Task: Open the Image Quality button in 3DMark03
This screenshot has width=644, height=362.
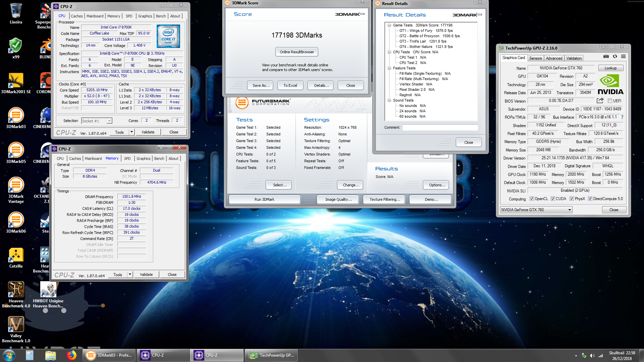Action: tap(338, 199)
